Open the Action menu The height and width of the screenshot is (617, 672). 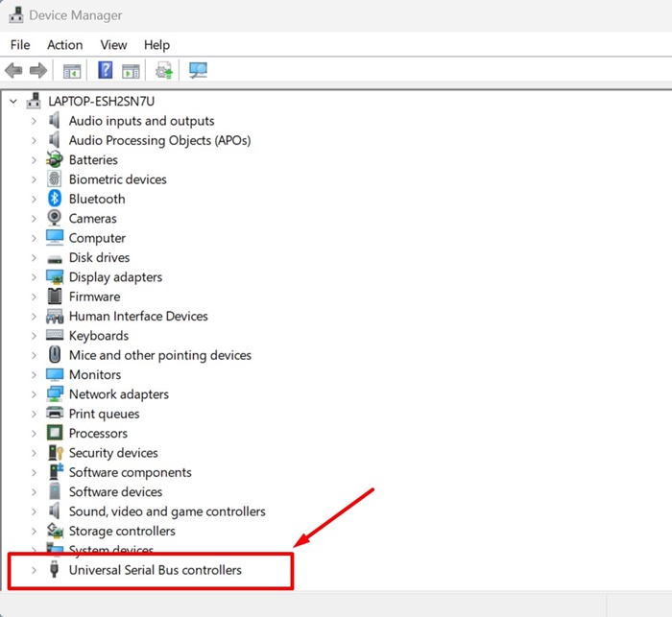pos(64,45)
